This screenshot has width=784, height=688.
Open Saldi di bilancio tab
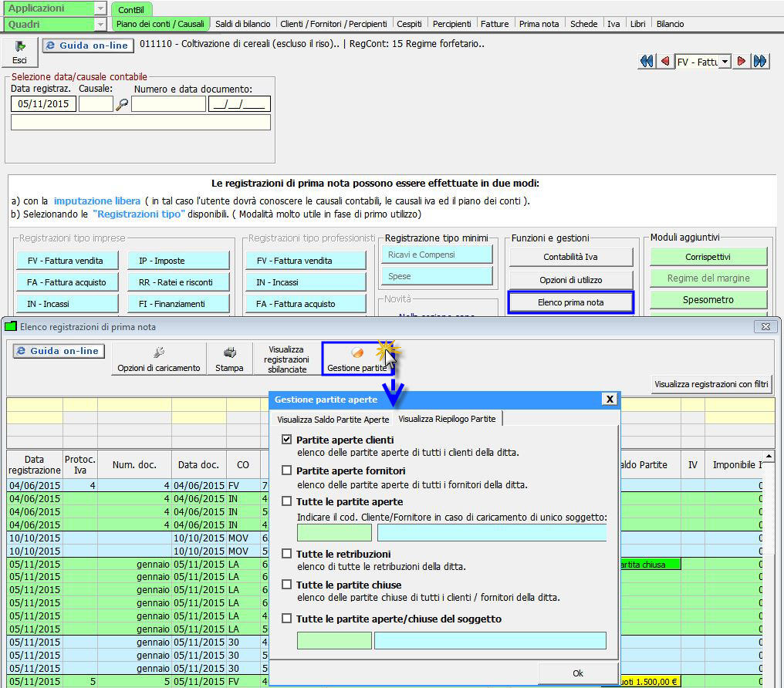pos(242,24)
